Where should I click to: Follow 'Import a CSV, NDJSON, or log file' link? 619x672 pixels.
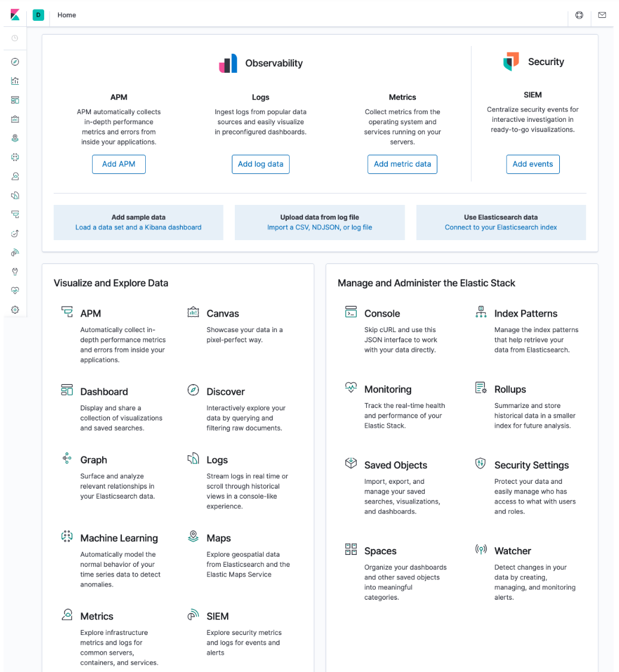click(320, 227)
